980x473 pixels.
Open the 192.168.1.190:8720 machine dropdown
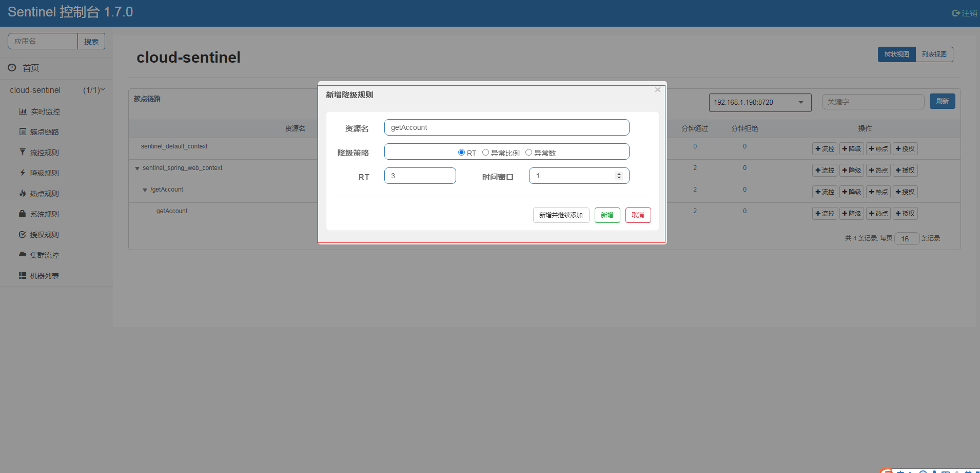click(x=760, y=102)
